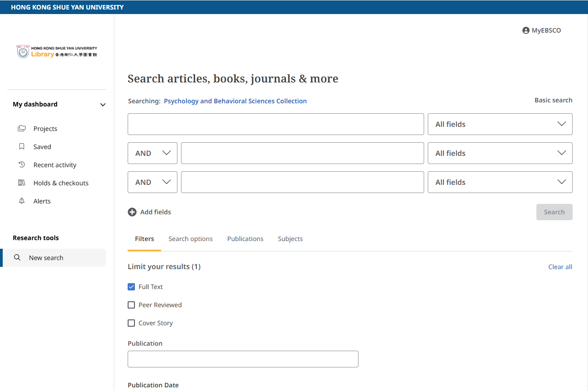Viewport: 588px width, 391px height.
Task: Click the Projects folder icon
Action: point(22,129)
